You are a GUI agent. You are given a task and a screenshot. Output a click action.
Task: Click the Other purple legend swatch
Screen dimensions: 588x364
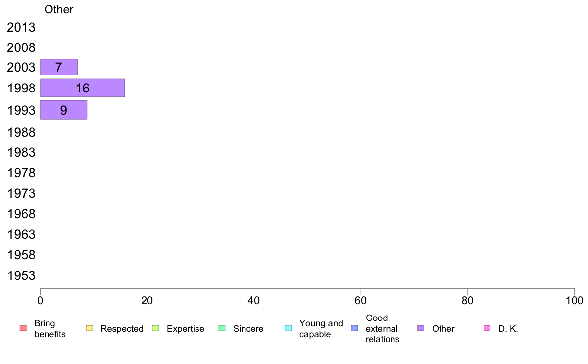pos(421,328)
